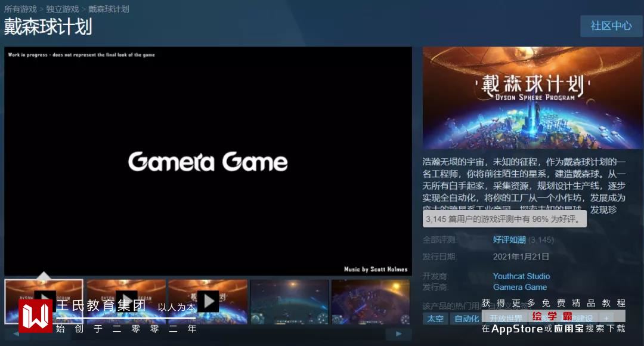Screen dimensions: 644x346
Task: Select the 开放世界 tag
Action: [x=506, y=319]
